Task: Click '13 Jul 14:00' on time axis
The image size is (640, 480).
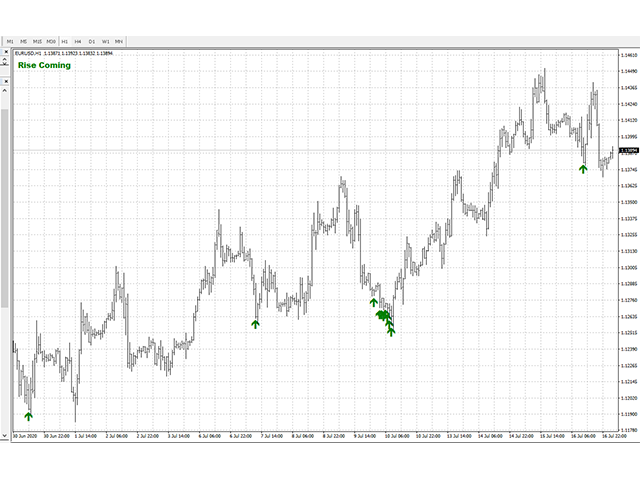Action: [x=459, y=436]
